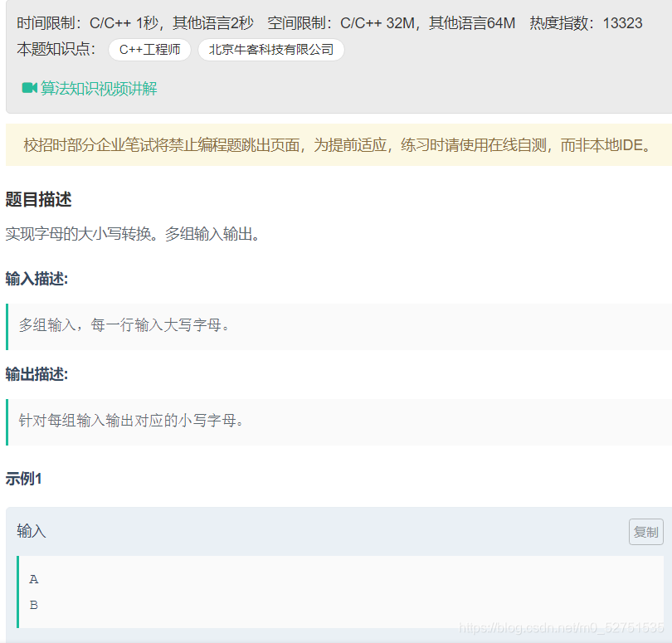The width and height of the screenshot is (672, 643).
Task: Click the 本题知识点 label
Action: tap(56, 49)
